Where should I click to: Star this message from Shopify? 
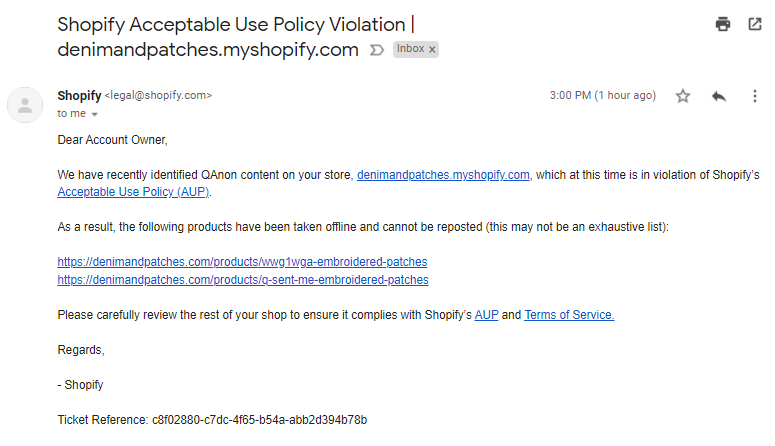683,96
